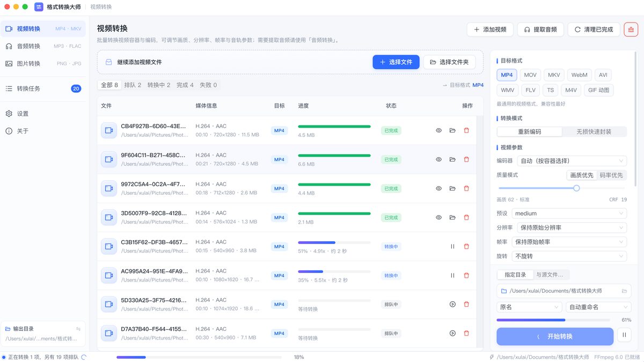Click the blue Select Files button
The image size is (644, 362).
point(396,62)
